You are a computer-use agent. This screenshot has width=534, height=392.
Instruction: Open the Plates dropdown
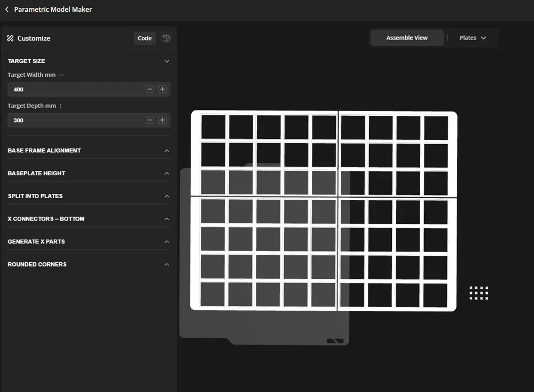(473, 38)
